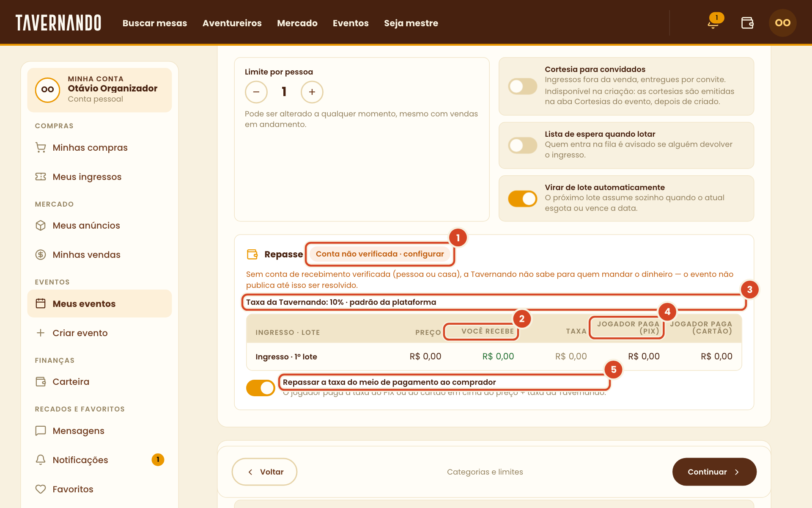The height and width of the screenshot is (508, 812).
Task: Click the box icon for Meus anúncios
Action: pos(41,225)
